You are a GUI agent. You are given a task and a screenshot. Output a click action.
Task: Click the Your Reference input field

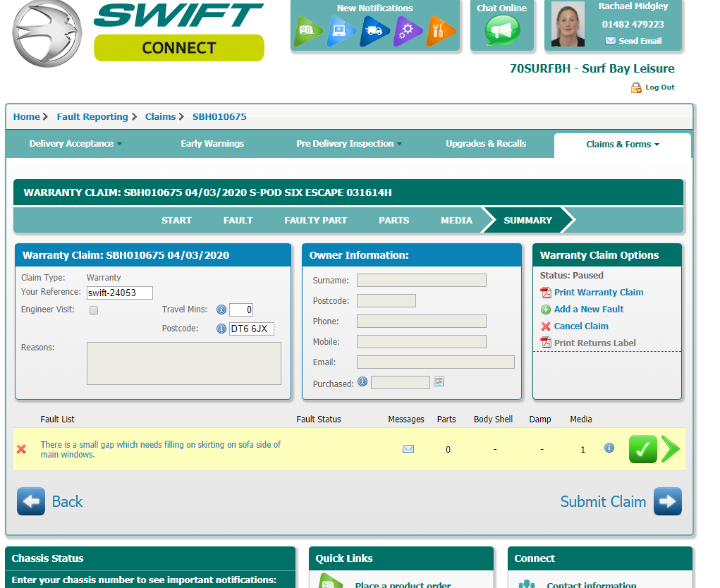(119, 293)
